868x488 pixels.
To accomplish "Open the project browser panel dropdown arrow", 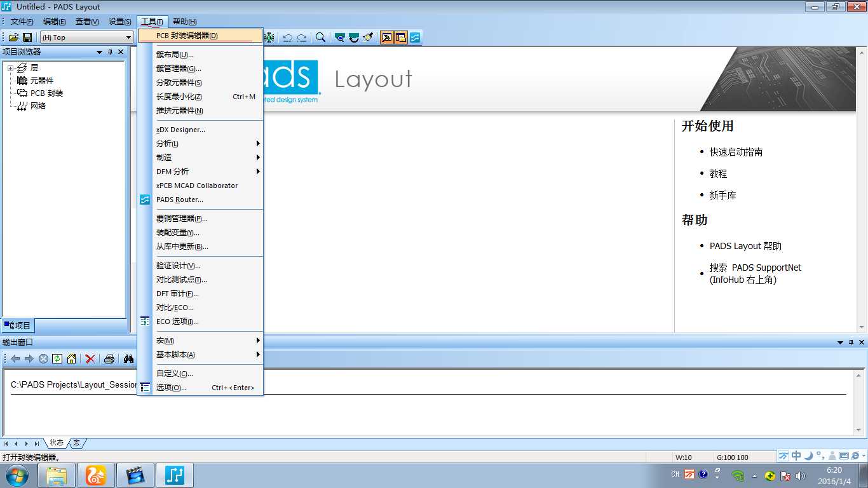I will [99, 52].
